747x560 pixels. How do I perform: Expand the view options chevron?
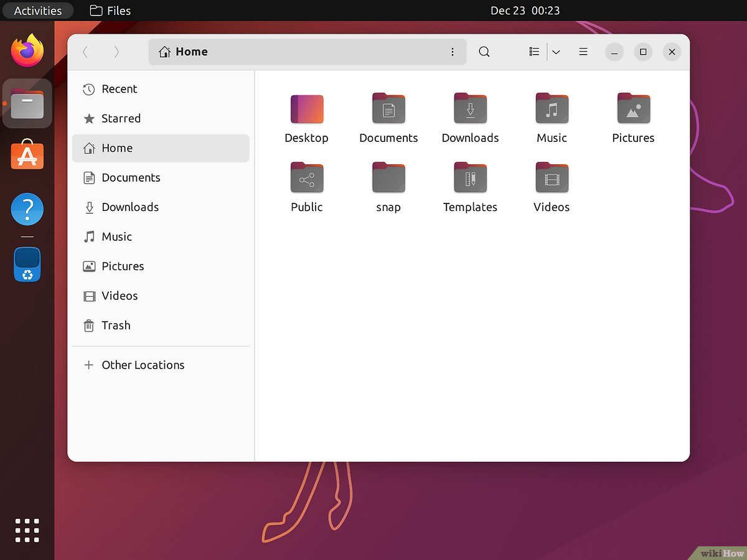pos(556,52)
